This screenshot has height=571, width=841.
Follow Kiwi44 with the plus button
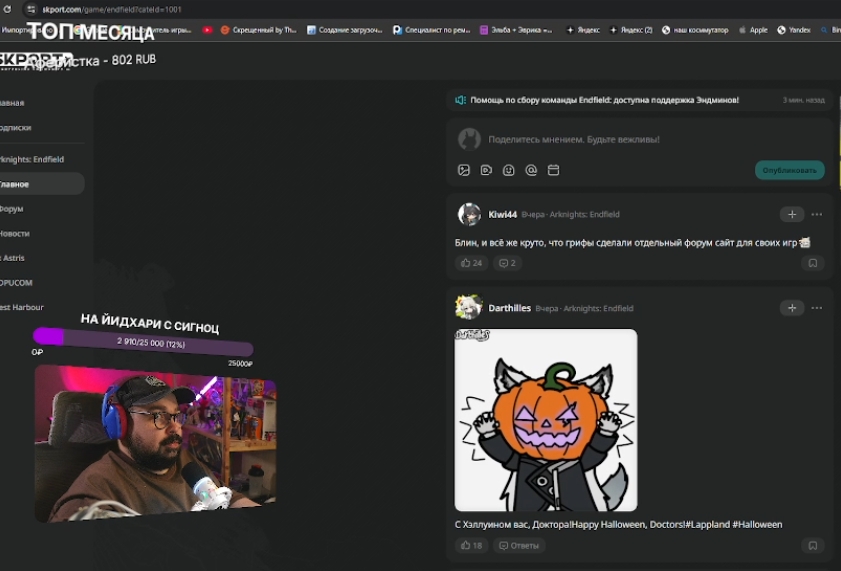point(792,214)
